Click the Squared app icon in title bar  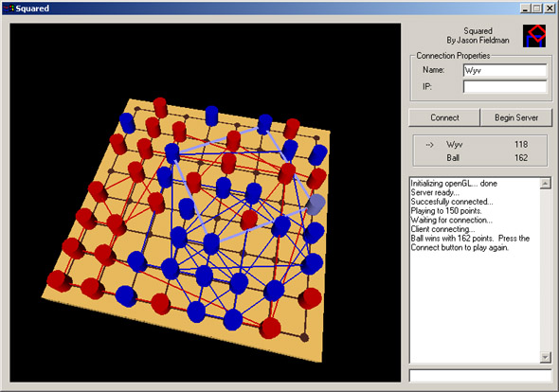tap(9, 9)
